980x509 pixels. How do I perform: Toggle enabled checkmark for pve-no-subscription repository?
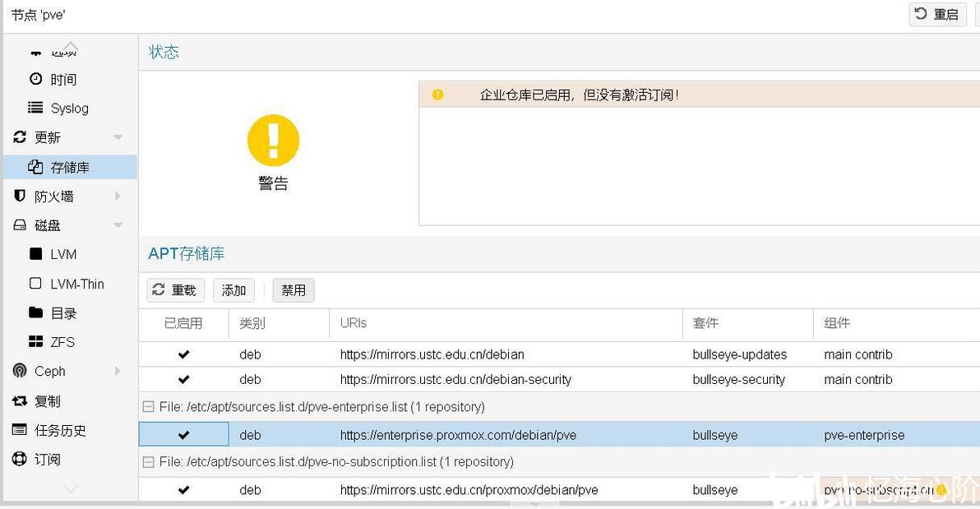click(184, 489)
